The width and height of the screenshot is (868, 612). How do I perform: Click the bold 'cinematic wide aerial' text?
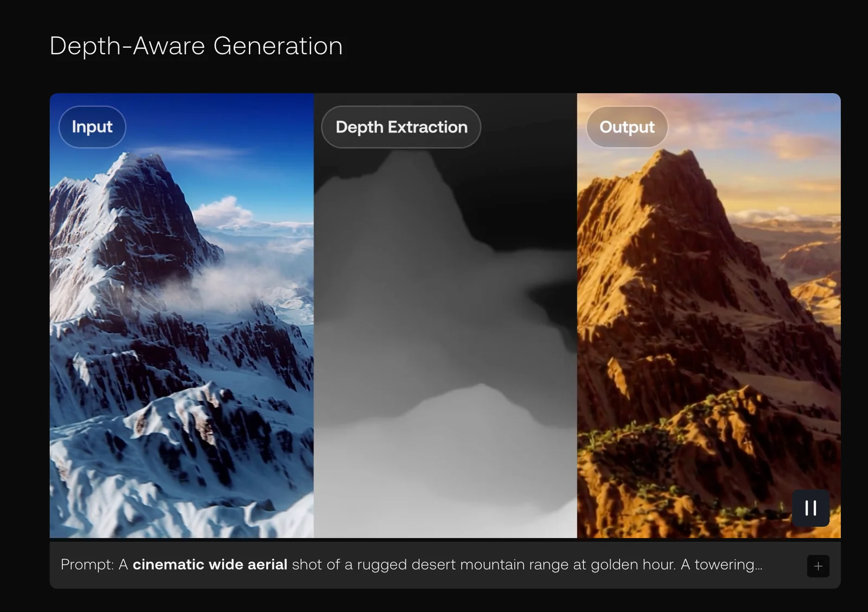[x=209, y=565]
